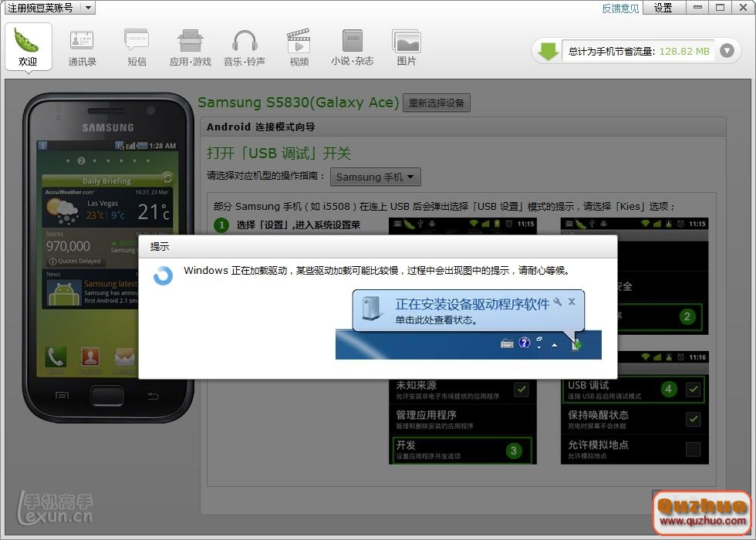Image resolution: width=756 pixels, height=540 pixels.
Task: Toggle the 保持唤醒状态 checkbox in guide image
Action: [x=694, y=420]
